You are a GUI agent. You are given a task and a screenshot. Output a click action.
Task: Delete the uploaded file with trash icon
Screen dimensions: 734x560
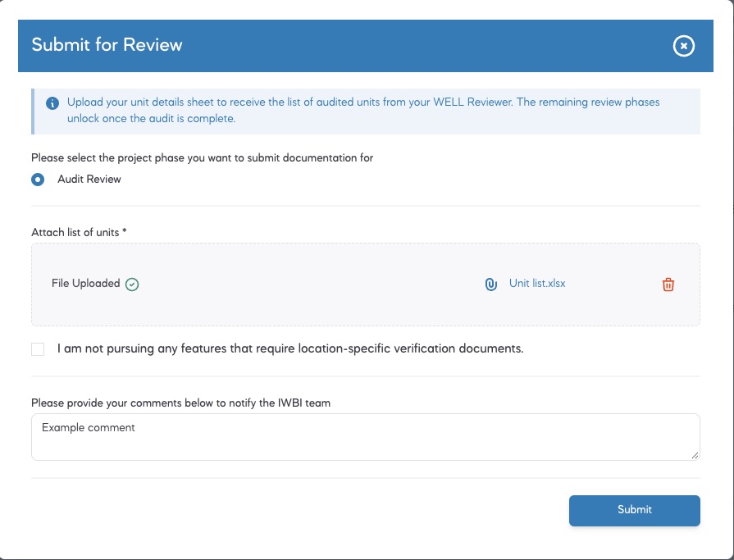[668, 284]
